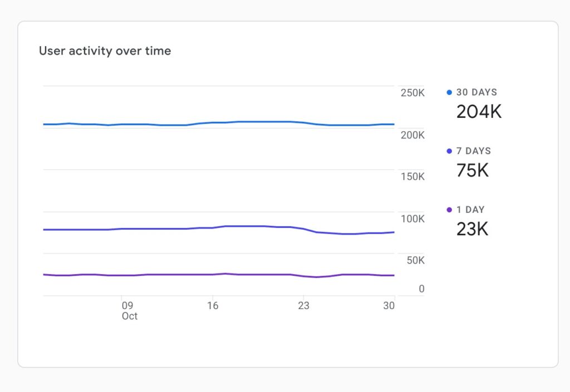Click the 250K y-axis label

(x=412, y=93)
